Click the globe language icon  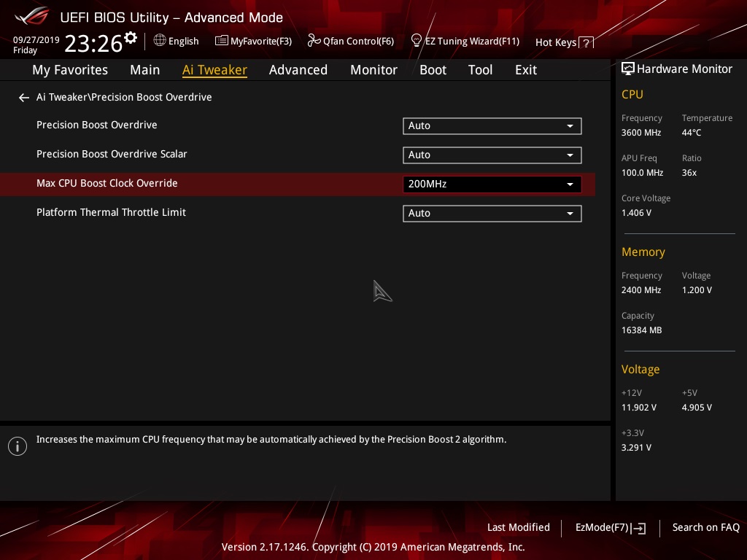pyautogui.click(x=160, y=41)
